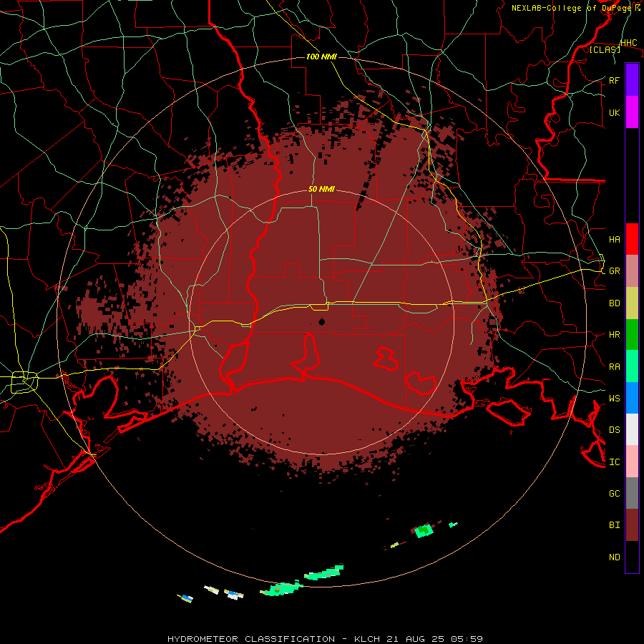Click the black radar site dot at center
The width and height of the screenshot is (644, 644).
click(321, 322)
